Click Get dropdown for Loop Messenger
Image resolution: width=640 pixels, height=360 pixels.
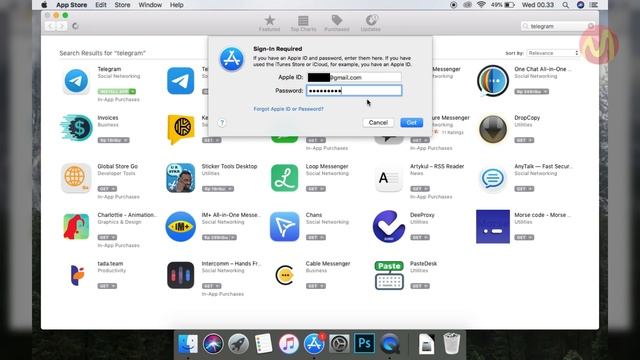[x=316, y=189]
